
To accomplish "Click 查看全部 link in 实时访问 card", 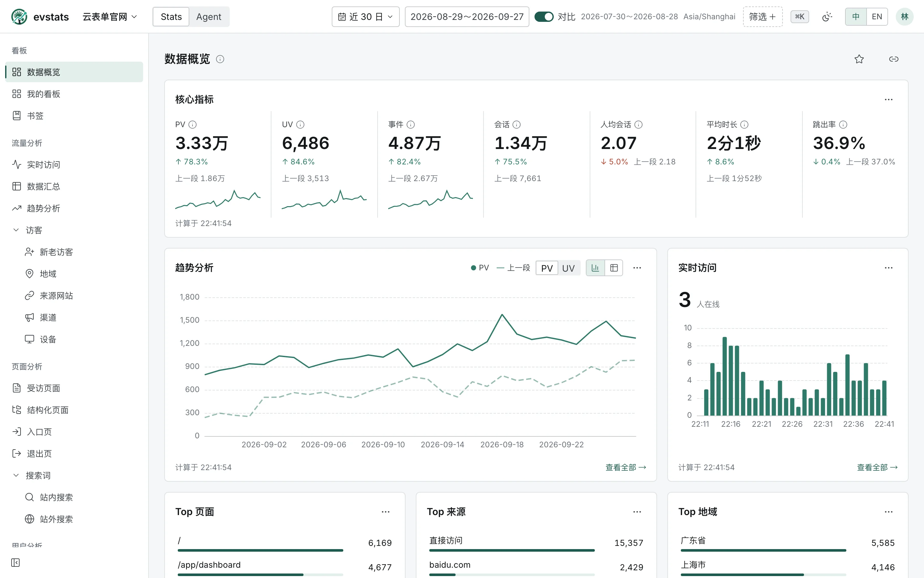I will point(877,468).
